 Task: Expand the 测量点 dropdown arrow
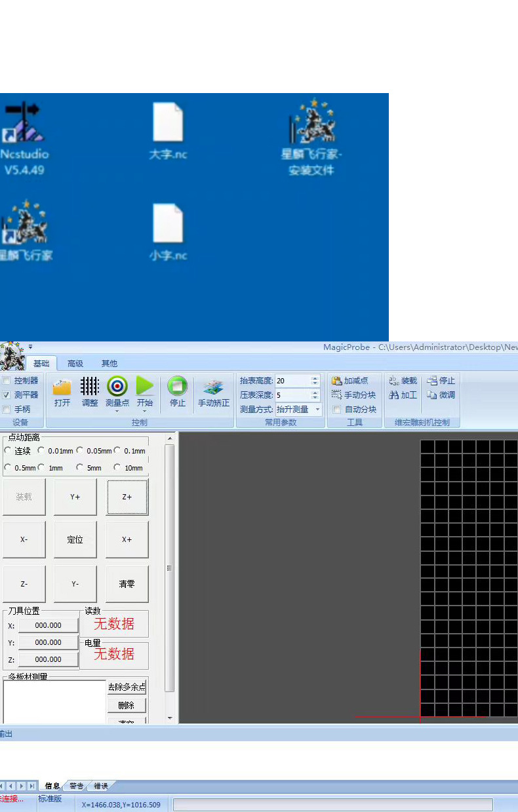(117, 412)
